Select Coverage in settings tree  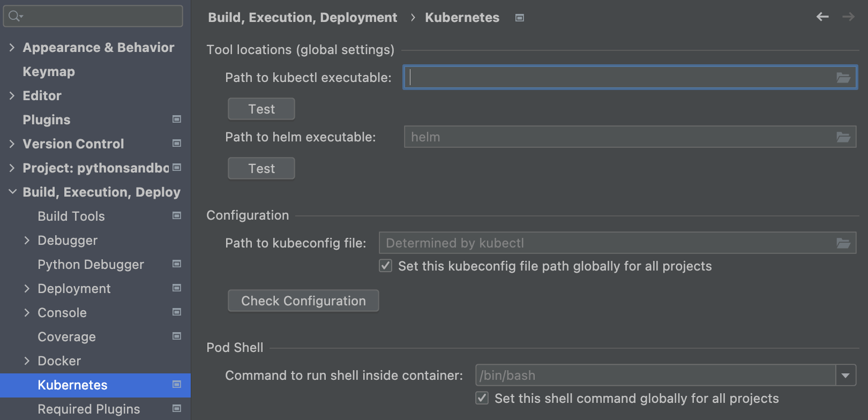(66, 337)
